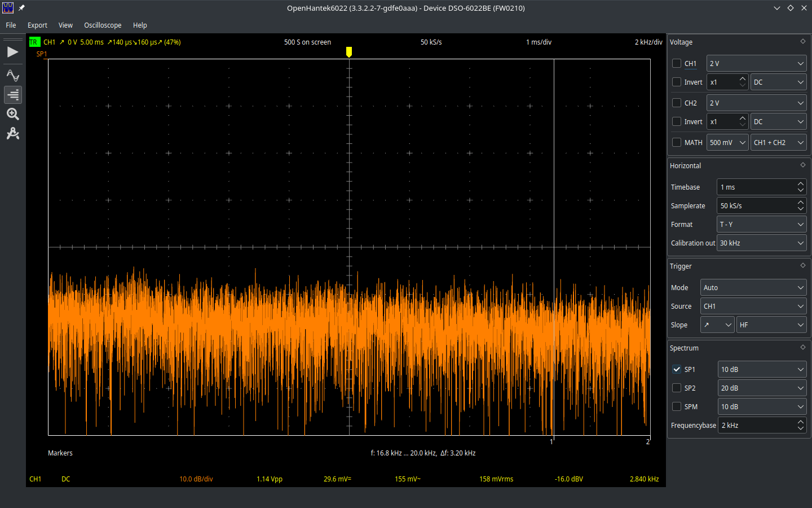
Task: Open the trigger Slope direction dropdown
Action: coord(717,325)
